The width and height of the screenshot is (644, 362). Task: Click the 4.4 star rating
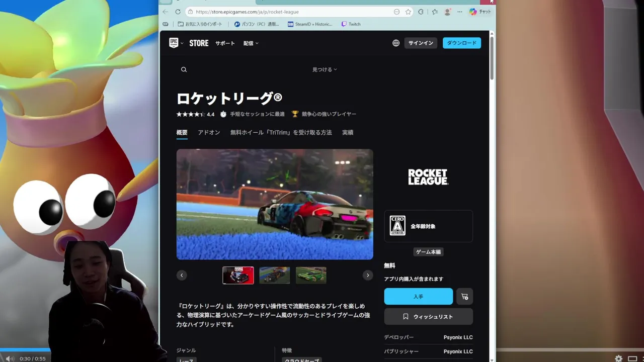(195, 114)
